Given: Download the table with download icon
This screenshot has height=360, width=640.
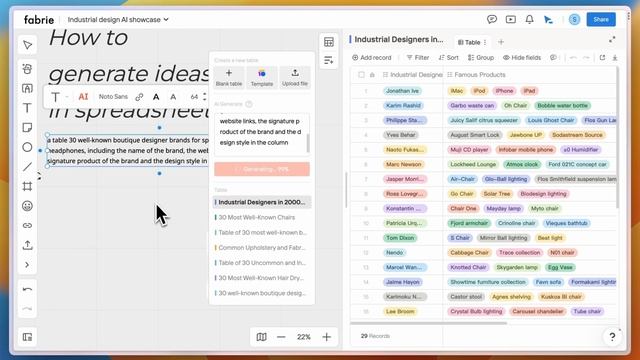Looking at the screenshot, I should [615, 58].
